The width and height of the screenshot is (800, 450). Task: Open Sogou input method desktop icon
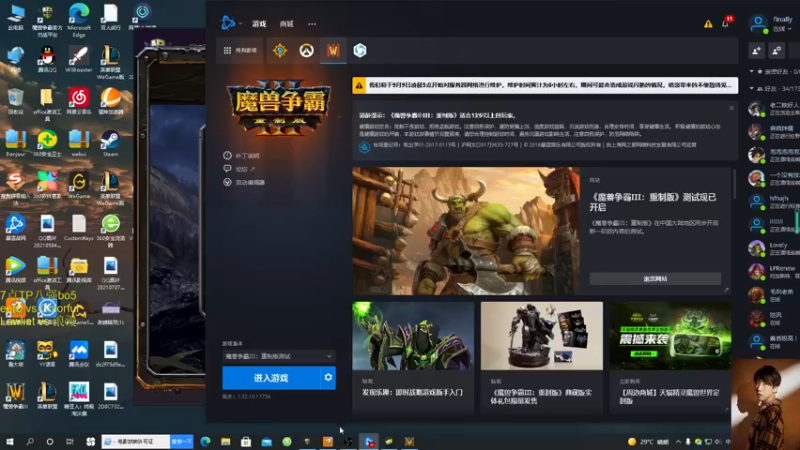pos(15,188)
